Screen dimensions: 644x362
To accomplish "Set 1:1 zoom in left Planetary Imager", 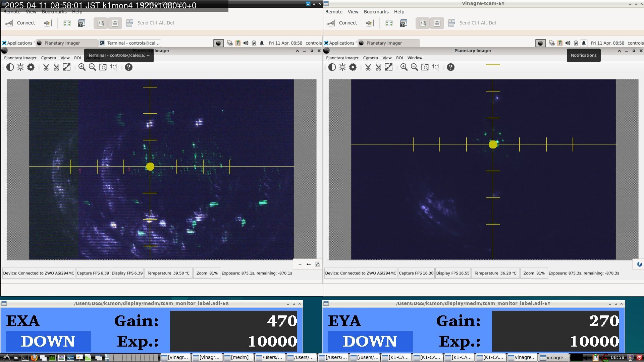I will click(x=114, y=67).
